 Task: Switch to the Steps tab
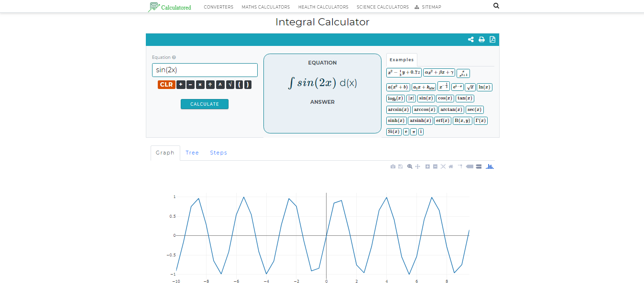pyautogui.click(x=218, y=153)
